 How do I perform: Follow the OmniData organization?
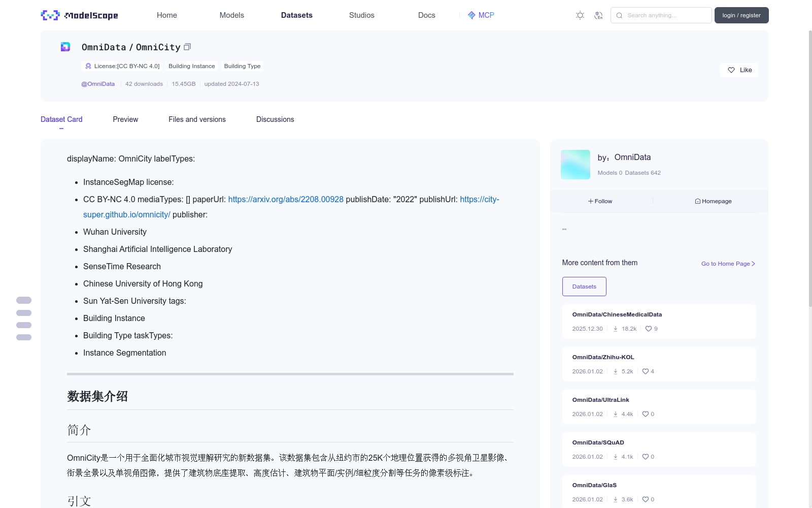pos(600,201)
